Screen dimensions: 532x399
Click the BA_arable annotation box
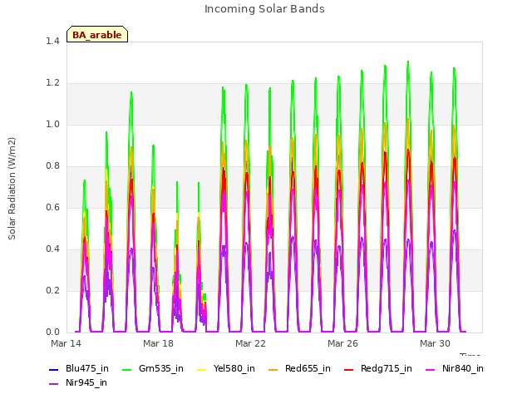(97, 34)
